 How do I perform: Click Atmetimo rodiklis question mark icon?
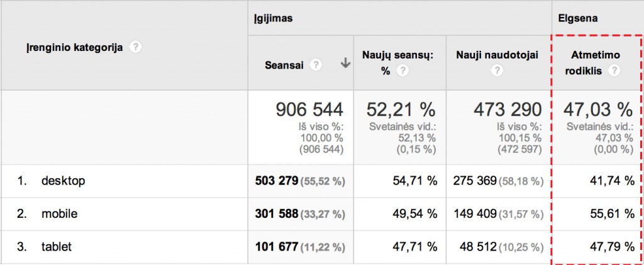[x=614, y=71]
